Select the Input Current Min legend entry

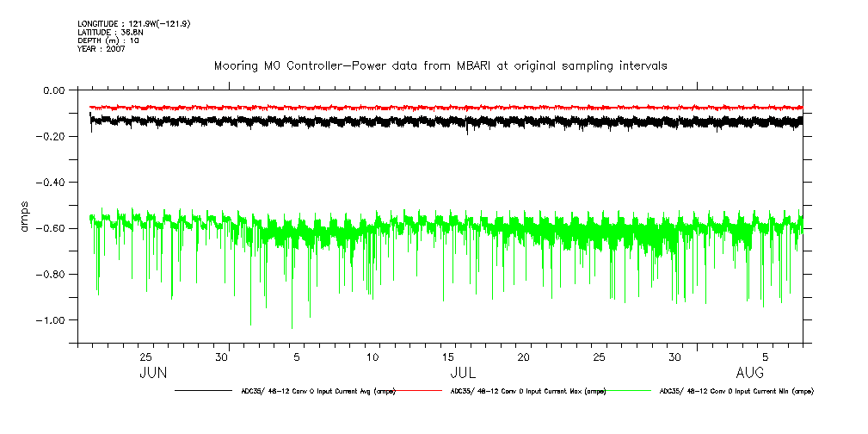[736, 391]
